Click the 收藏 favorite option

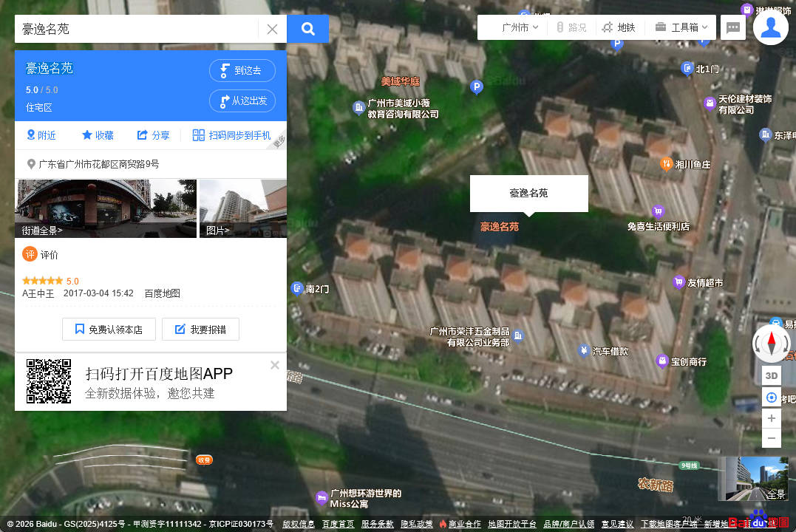tap(98, 135)
